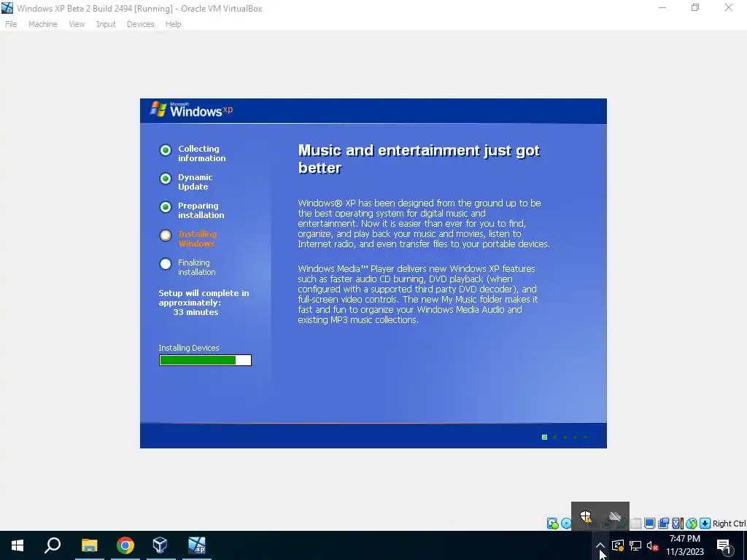
Task: Click the Collecting information step bullet
Action: click(166, 150)
